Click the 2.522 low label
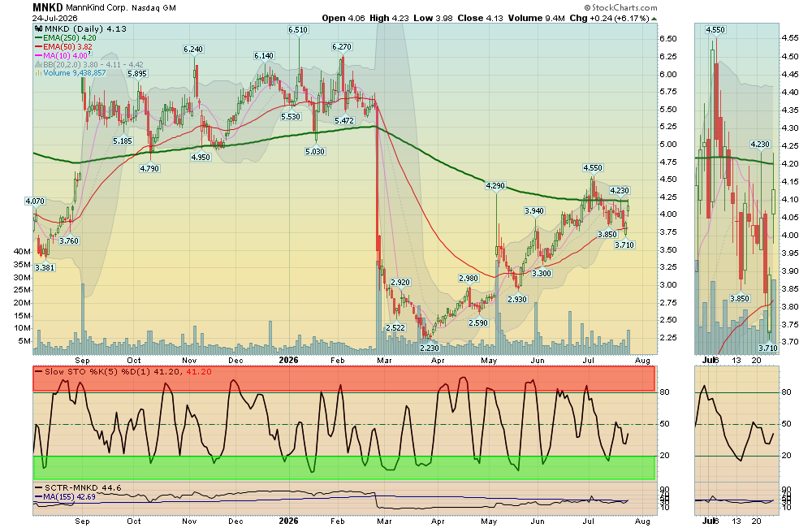The width and height of the screenshot is (812, 528). pos(395,327)
